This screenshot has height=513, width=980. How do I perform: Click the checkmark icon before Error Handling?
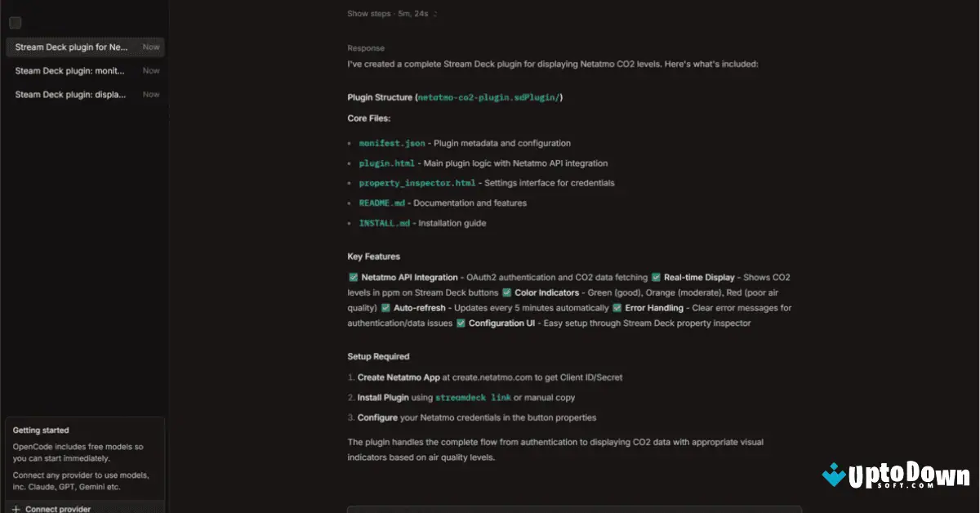click(618, 308)
